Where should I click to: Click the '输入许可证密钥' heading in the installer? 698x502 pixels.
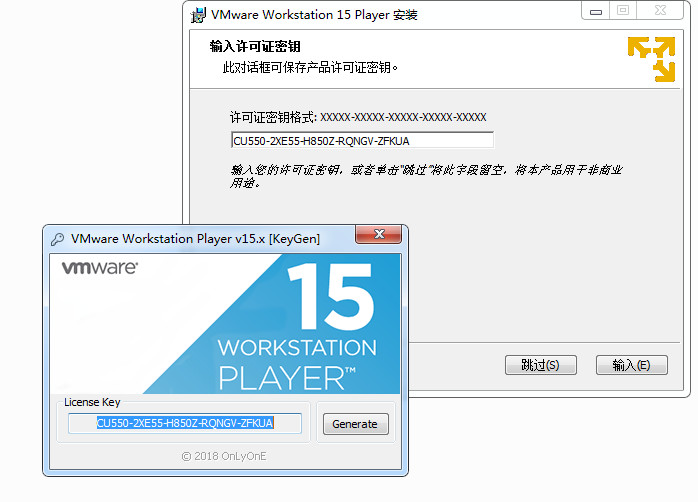pos(255,46)
